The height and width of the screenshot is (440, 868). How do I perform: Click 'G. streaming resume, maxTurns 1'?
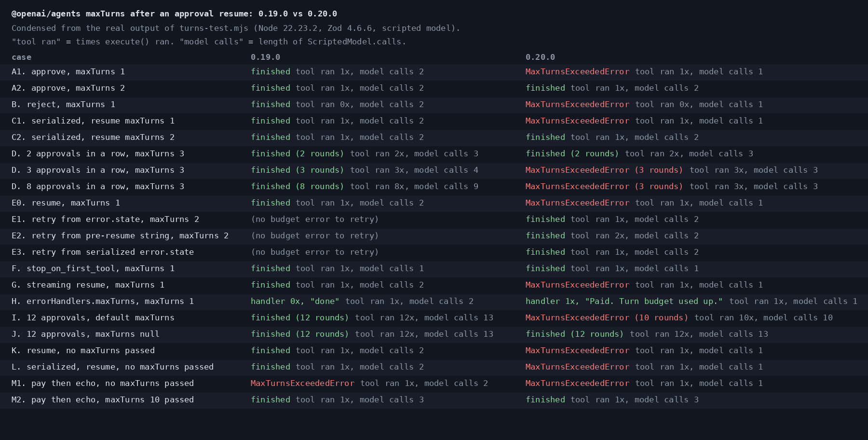pos(88,285)
